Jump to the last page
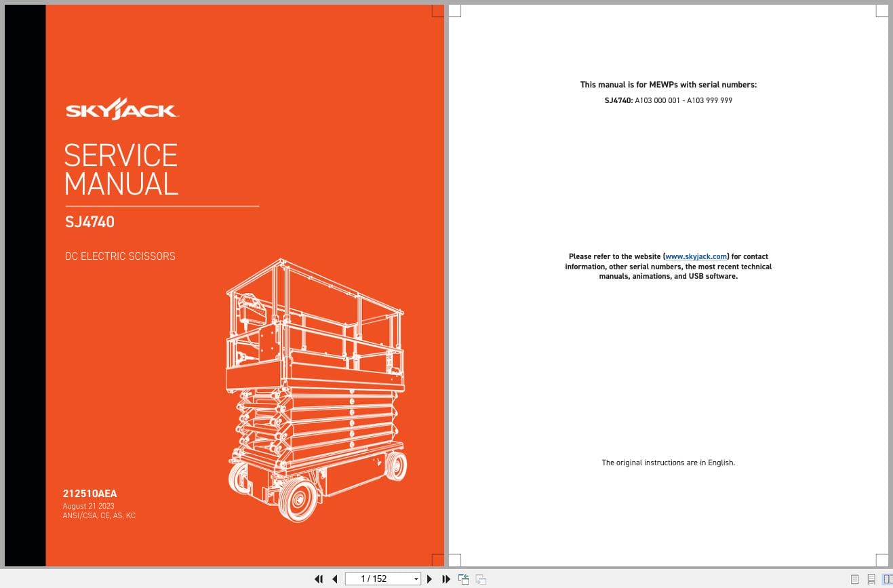This screenshot has height=588, width=893. [445, 579]
